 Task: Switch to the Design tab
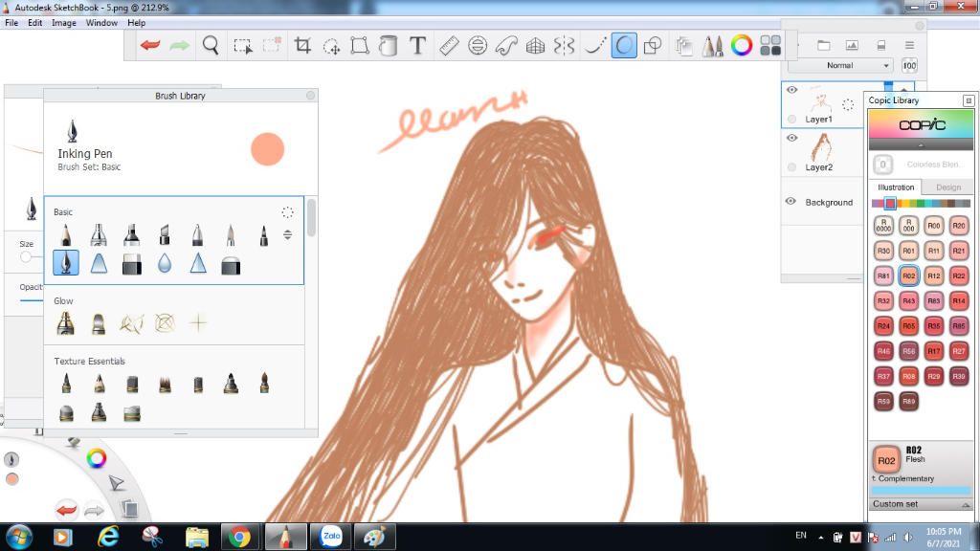pos(948,187)
